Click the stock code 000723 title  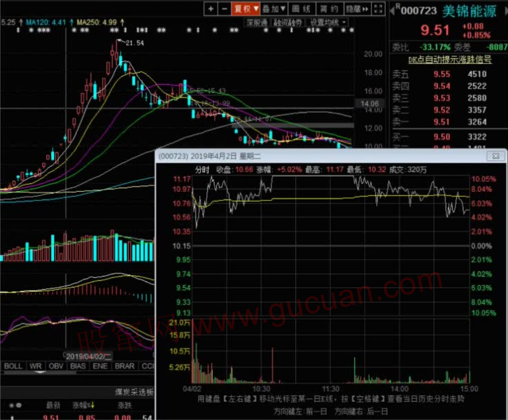[418, 10]
